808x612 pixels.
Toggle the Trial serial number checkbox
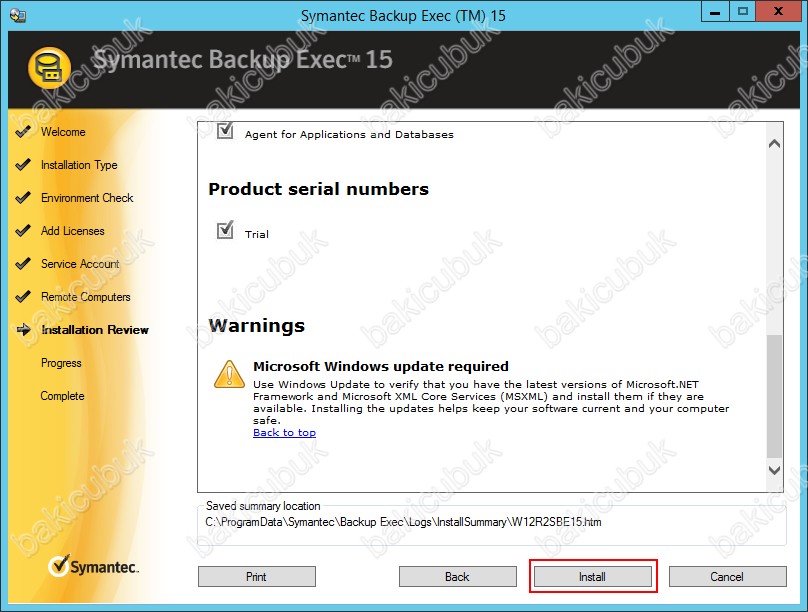(225, 230)
